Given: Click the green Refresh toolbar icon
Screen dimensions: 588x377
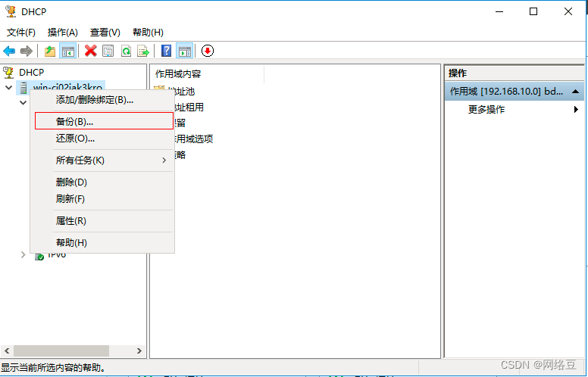Looking at the screenshot, I should click(126, 51).
